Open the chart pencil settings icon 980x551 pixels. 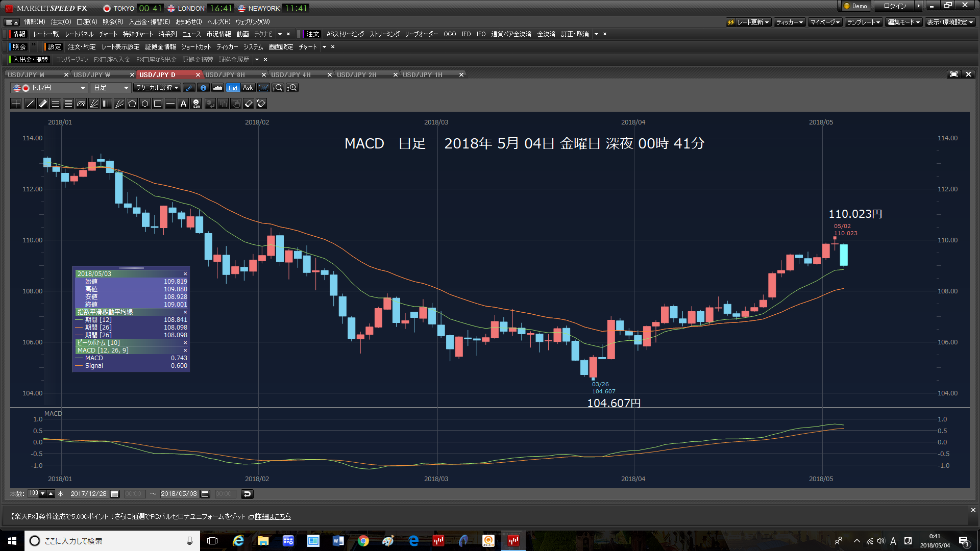(x=189, y=88)
